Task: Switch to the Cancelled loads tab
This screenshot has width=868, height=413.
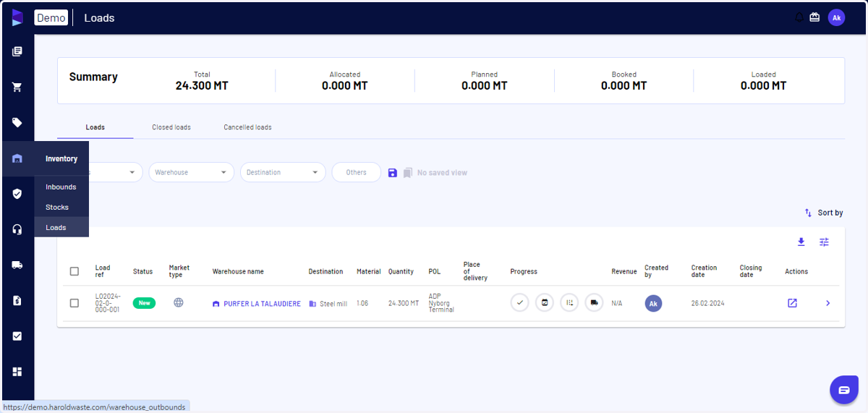Action: tap(247, 127)
